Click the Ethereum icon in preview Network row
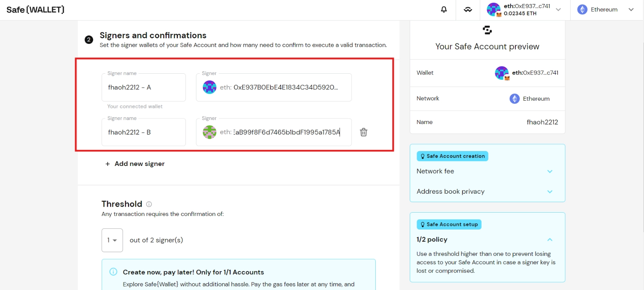 (515, 99)
